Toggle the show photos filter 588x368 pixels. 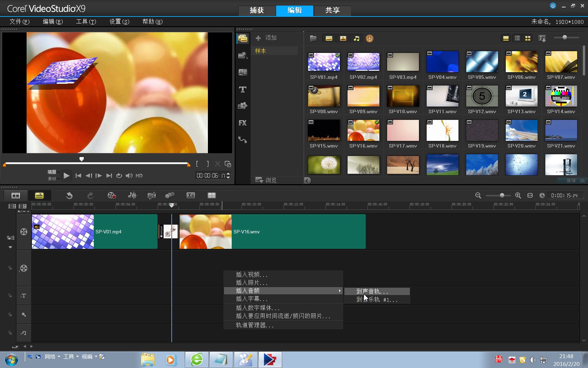(343, 39)
